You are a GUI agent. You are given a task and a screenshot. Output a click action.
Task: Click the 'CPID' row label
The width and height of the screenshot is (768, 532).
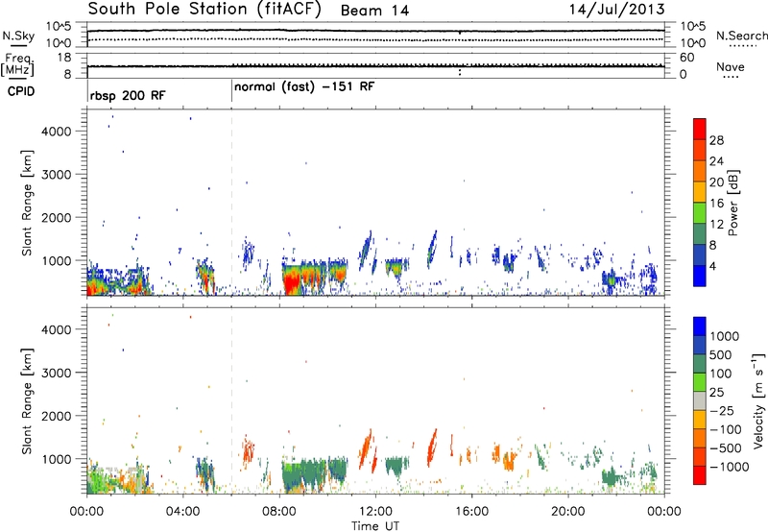[x=20, y=91]
